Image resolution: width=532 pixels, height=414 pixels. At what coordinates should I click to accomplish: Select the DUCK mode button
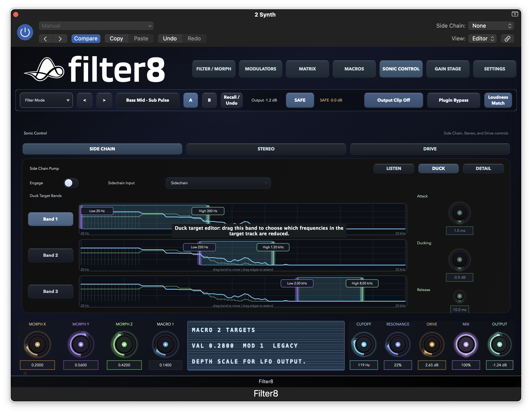(438, 168)
